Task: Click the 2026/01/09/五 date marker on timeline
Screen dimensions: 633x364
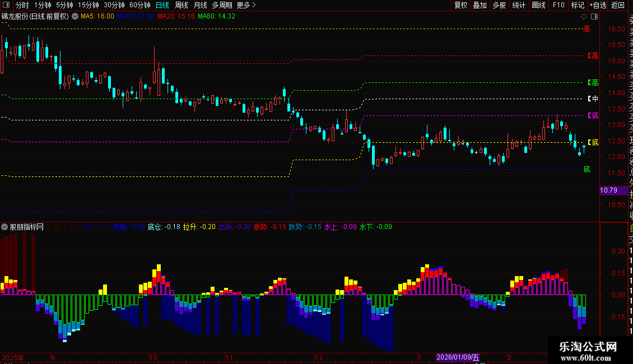Action: pyautogui.click(x=458, y=357)
